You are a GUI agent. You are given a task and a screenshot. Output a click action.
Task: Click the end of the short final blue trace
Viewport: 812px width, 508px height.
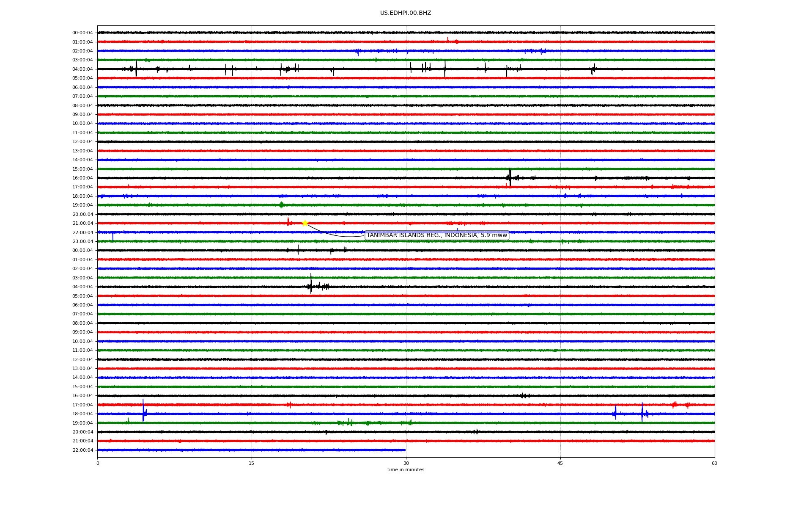click(405, 450)
